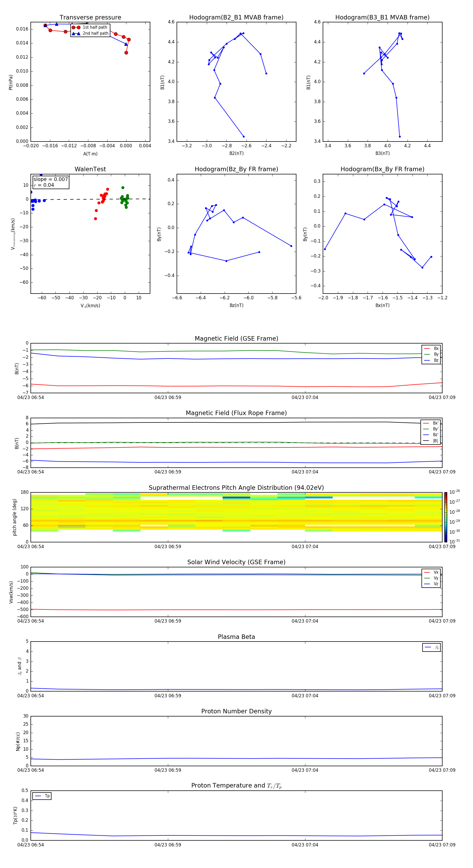This screenshot has height=868, width=473.
Task: Click the "B2(nT)" x-axis label
Action: click(236, 154)
